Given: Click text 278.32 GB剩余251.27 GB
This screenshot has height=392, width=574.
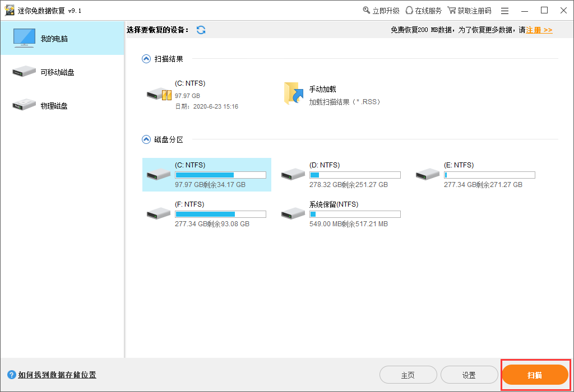Looking at the screenshot, I should pyautogui.click(x=349, y=185).
